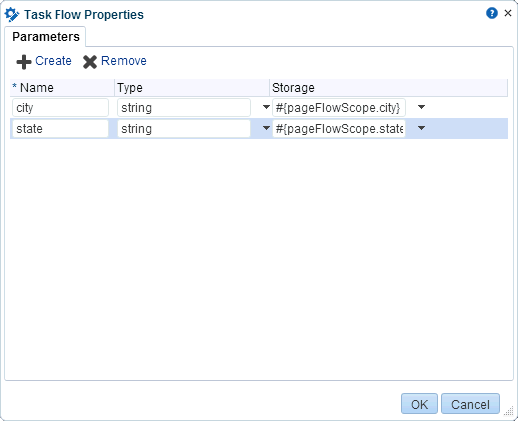Image resolution: width=518 pixels, height=421 pixels.
Task: Click the Task Flow Properties gear icon
Action: (x=12, y=15)
